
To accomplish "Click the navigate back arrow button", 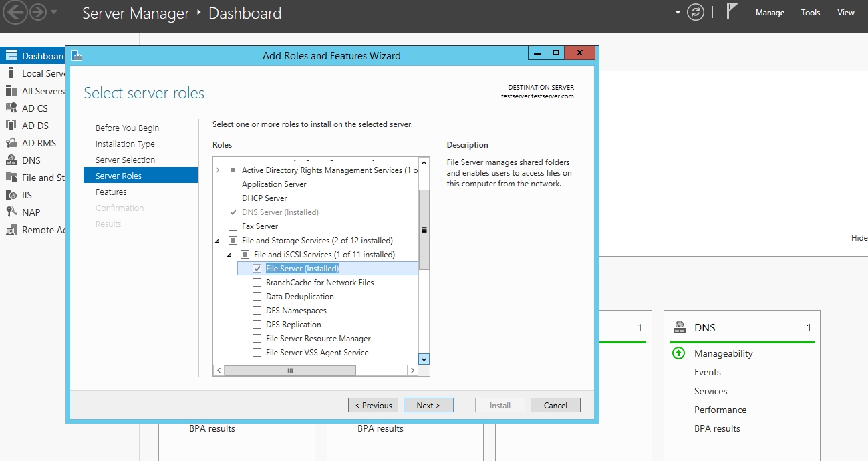I will click(15, 13).
